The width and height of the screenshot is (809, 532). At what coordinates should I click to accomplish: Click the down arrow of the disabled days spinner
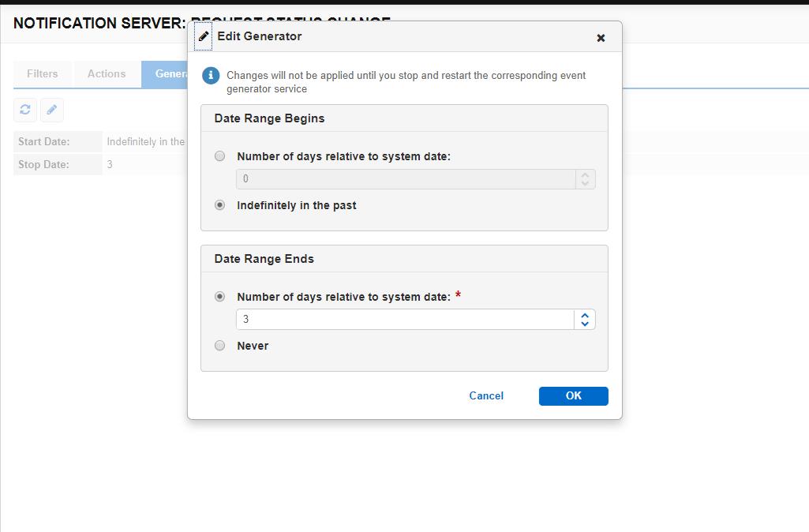(585, 183)
